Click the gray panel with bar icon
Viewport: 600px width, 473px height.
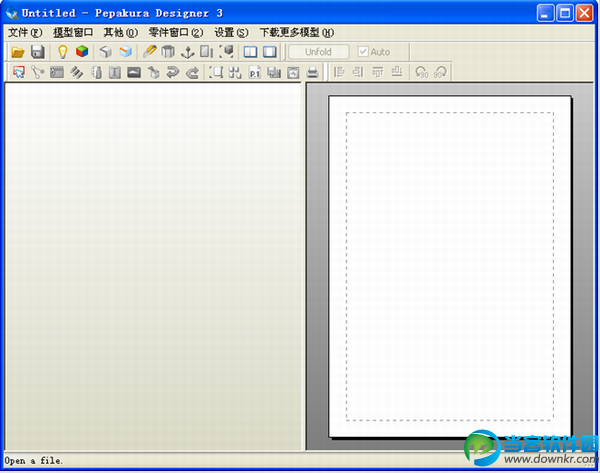(207, 51)
